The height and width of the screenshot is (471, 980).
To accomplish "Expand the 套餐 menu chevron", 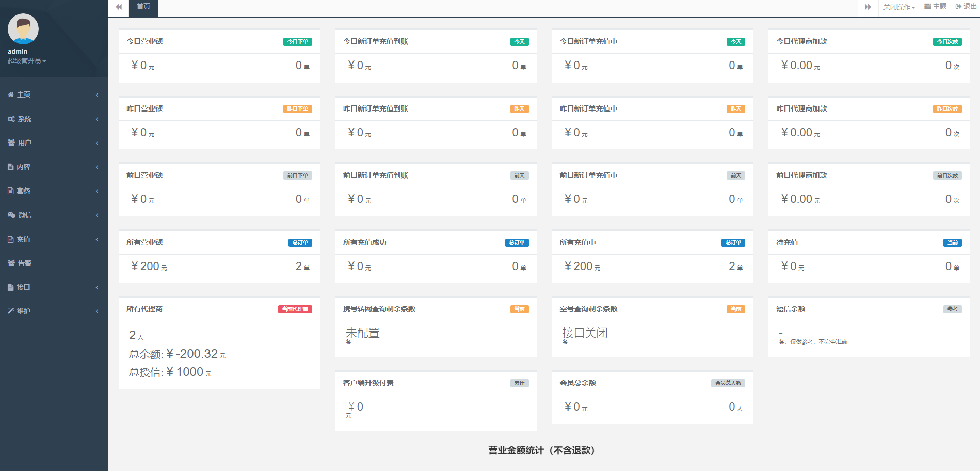I will (97, 191).
